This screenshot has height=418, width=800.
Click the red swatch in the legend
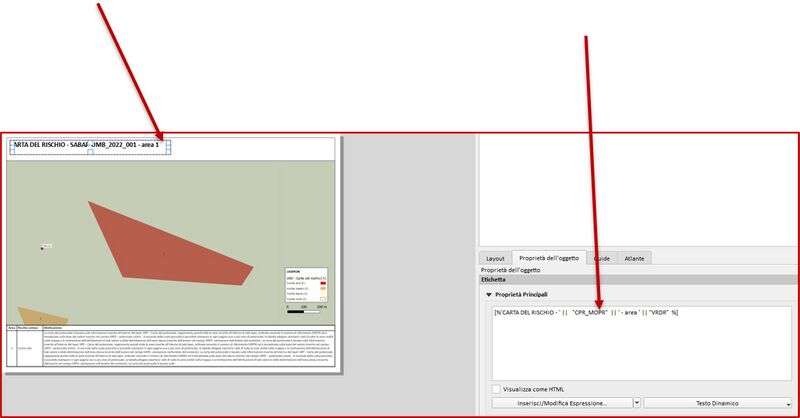[323, 283]
